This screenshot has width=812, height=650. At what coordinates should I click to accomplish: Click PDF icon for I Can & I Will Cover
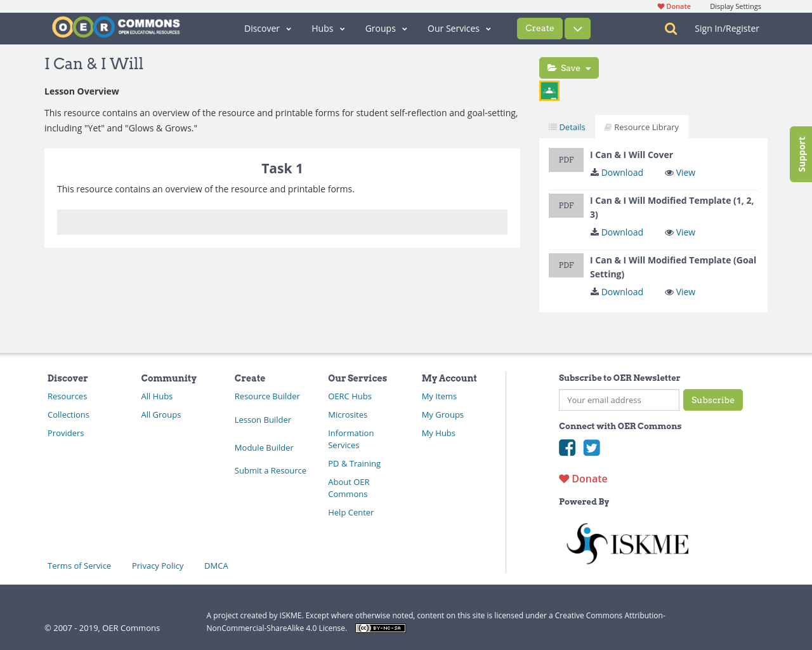pos(566,160)
